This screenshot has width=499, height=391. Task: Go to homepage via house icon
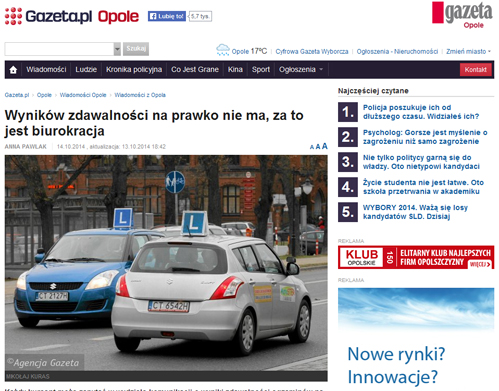coord(13,70)
